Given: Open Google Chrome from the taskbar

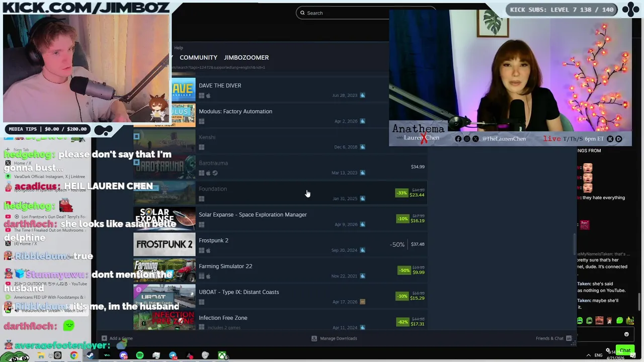Looking at the screenshot, I should tap(74, 355).
